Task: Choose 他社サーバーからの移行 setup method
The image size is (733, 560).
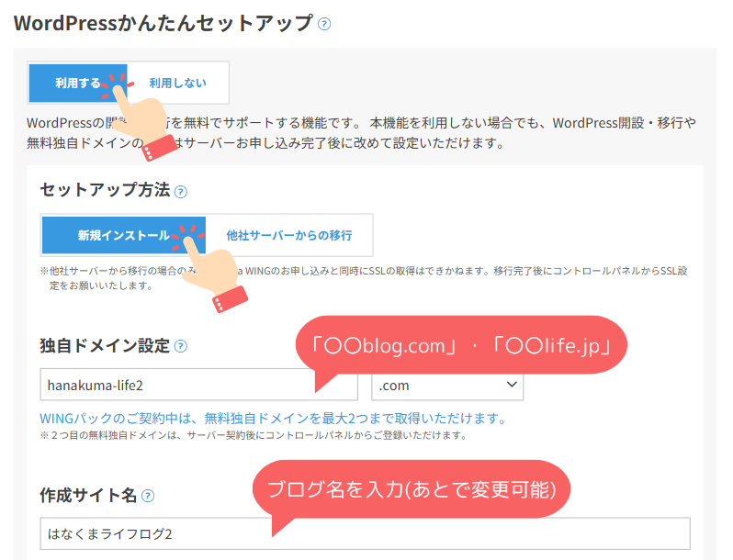Action: pyautogui.click(x=289, y=235)
